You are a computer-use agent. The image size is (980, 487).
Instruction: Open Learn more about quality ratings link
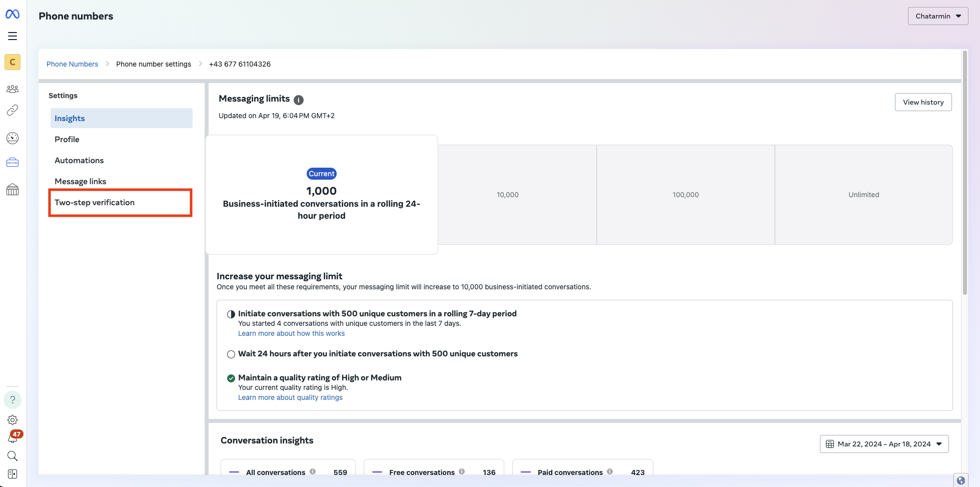(x=290, y=397)
